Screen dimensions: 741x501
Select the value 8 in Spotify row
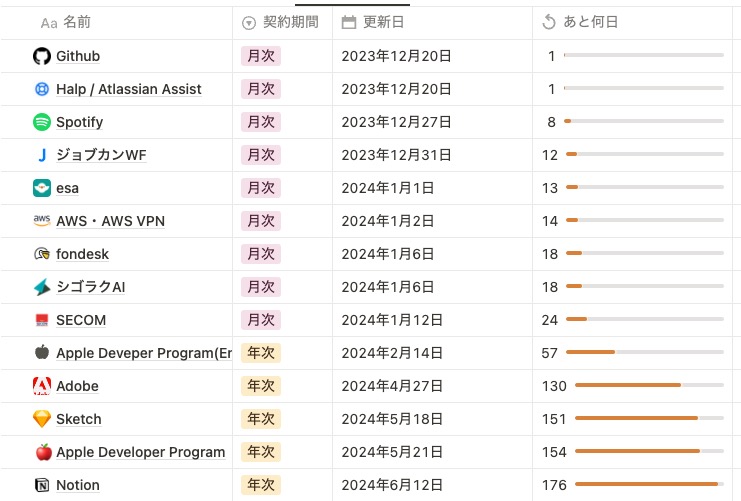pyautogui.click(x=551, y=122)
